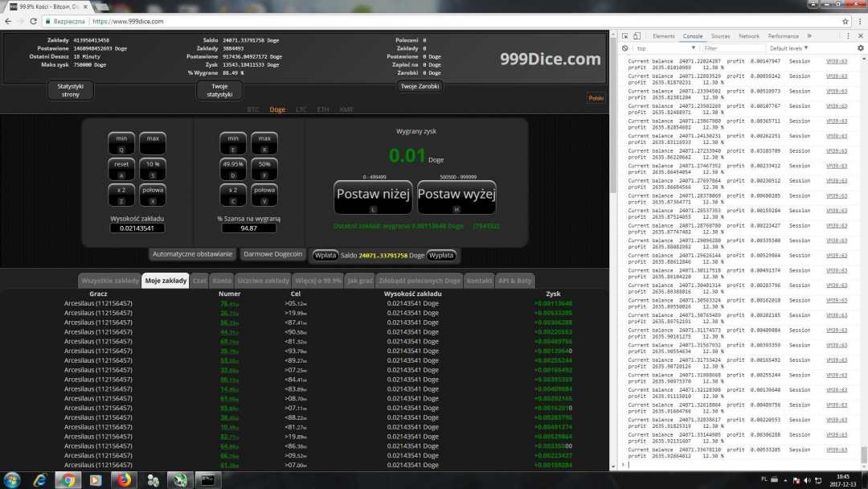Viewport: 868px width, 489px height.
Task: Switch currency to BTC
Action: pyautogui.click(x=253, y=109)
